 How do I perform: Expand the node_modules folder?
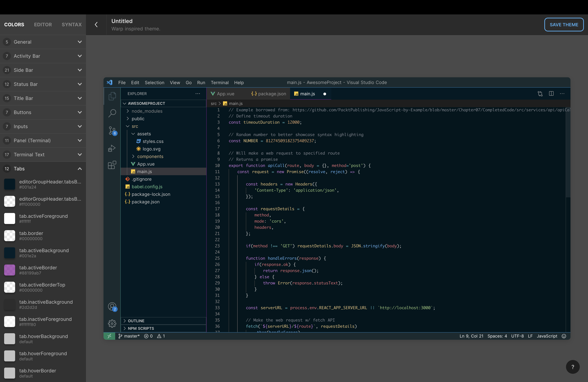pyautogui.click(x=147, y=111)
